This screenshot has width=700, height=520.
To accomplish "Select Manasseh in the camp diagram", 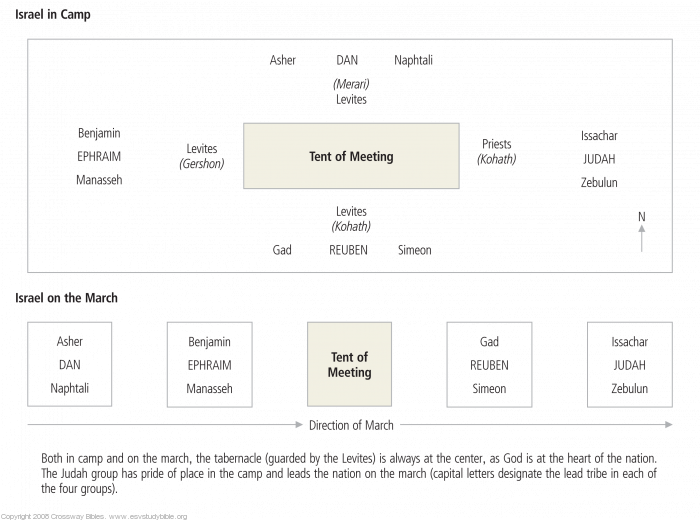I will click(x=99, y=181).
